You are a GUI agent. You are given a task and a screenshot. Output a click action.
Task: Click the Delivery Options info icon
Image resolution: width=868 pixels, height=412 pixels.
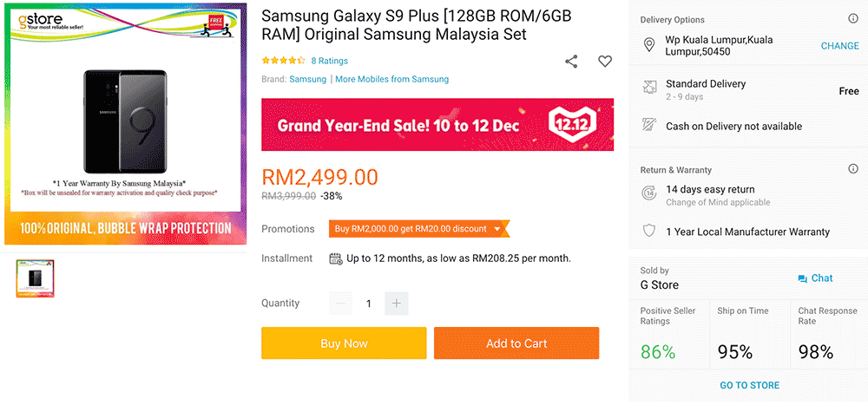pyautogui.click(x=852, y=19)
